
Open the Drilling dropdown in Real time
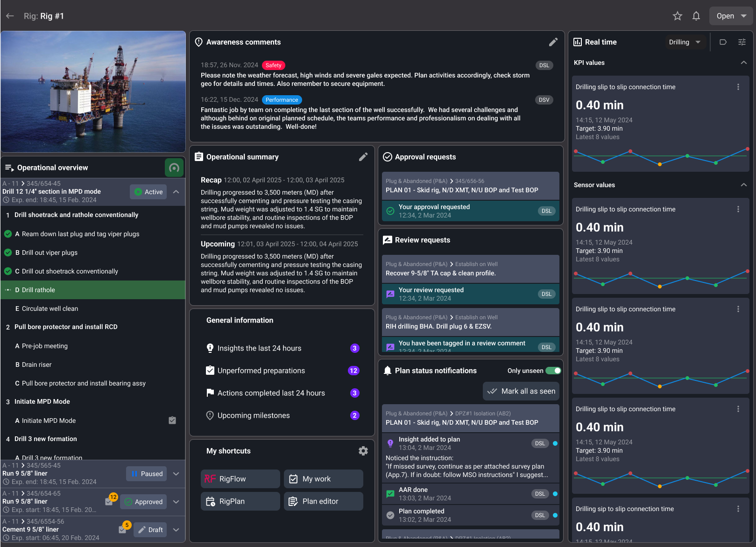click(x=685, y=42)
